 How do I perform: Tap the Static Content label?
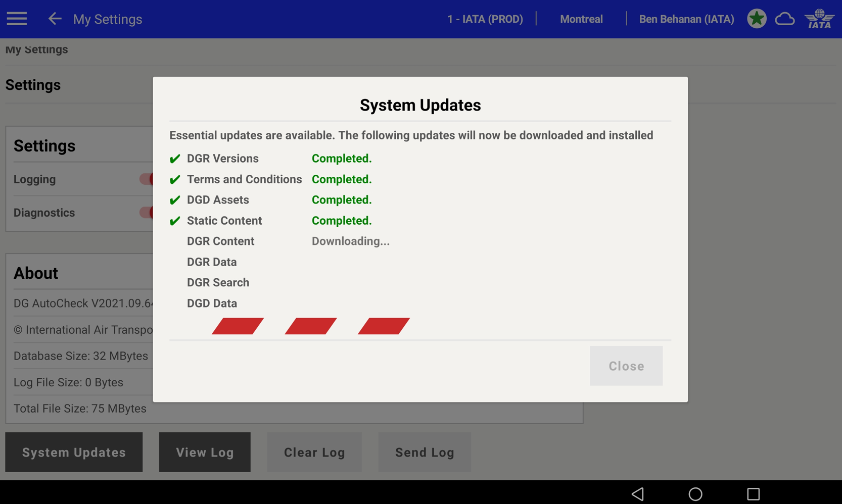(224, 221)
